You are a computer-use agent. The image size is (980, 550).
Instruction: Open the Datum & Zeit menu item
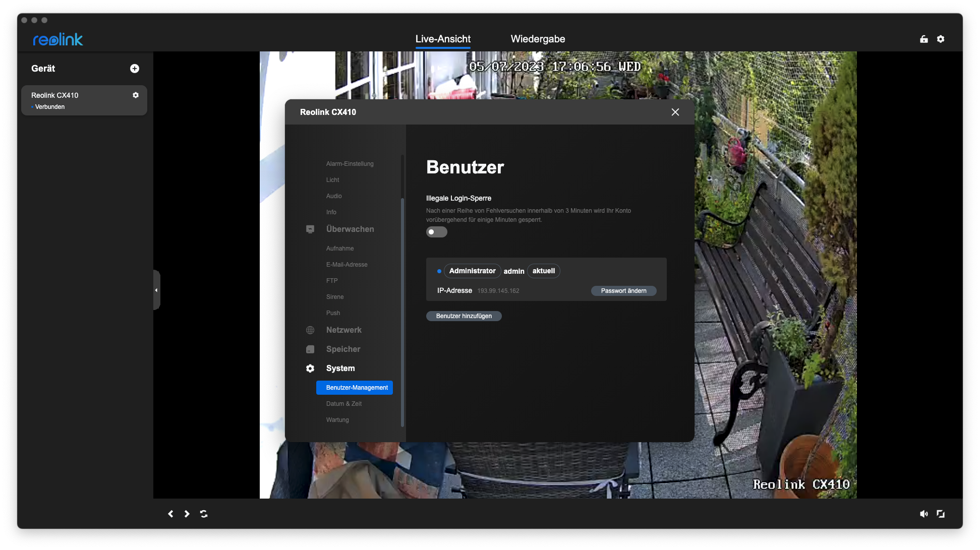343,404
